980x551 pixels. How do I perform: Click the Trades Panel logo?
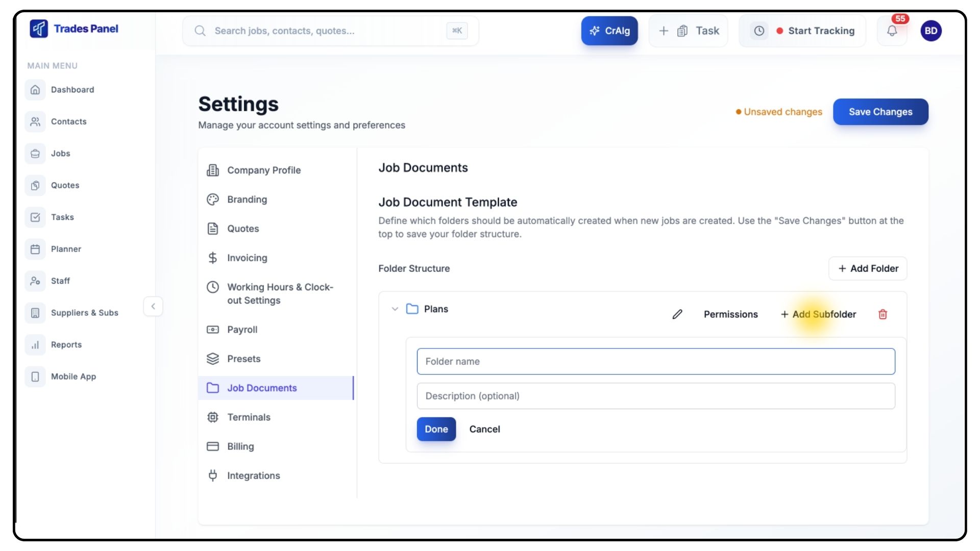coord(74,29)
